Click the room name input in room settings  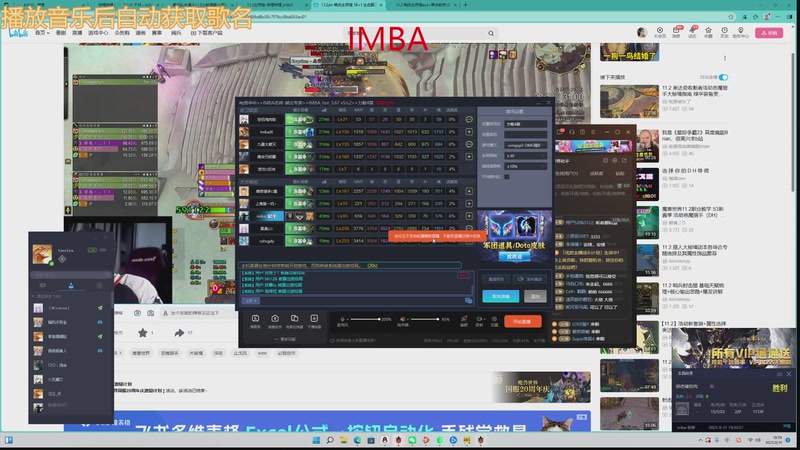[x=526, y=124]
